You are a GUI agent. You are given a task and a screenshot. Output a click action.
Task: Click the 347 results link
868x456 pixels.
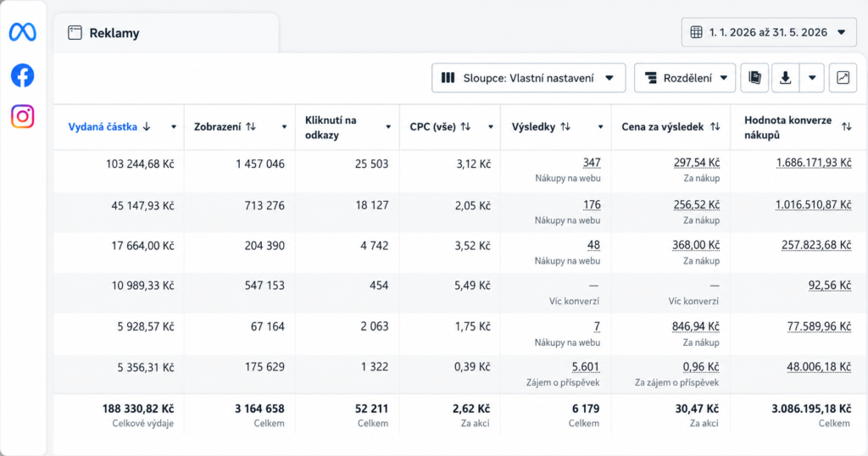pos(592,163)
